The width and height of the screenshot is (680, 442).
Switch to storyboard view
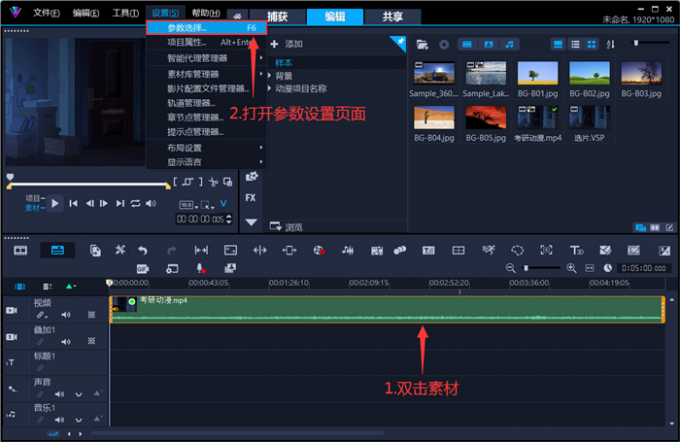[x=20, y=250]
